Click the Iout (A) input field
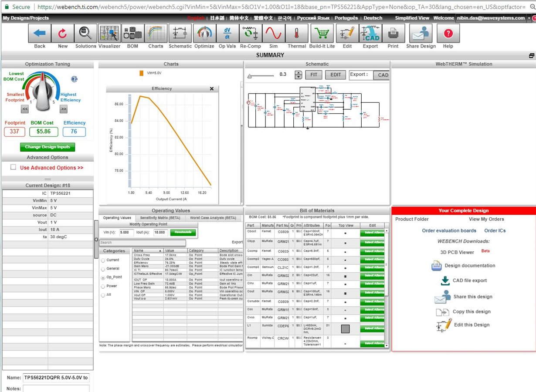Viewport: 536px width, 392px height. tap(160, 233)
